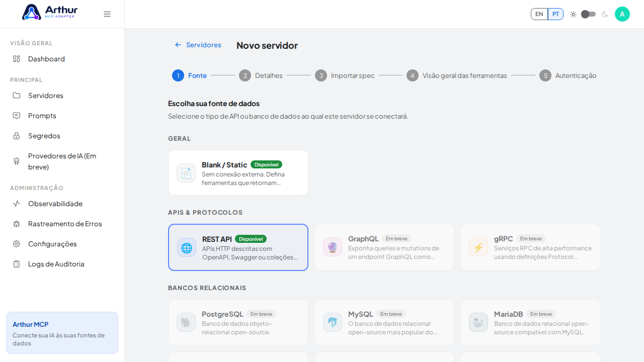
Task: Click the Configurações gear icon
Action: [x=17, y=244]
